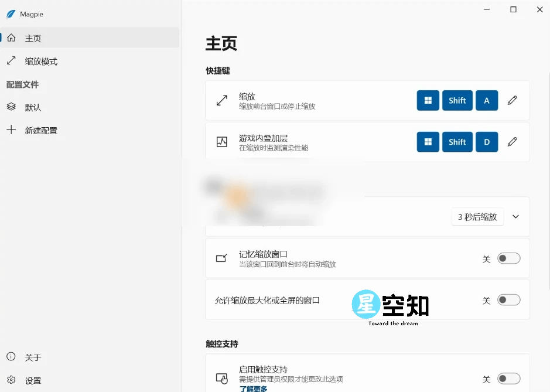Expand the 3 秒后缩放 options chevron
550x392 pixels.
515,216
